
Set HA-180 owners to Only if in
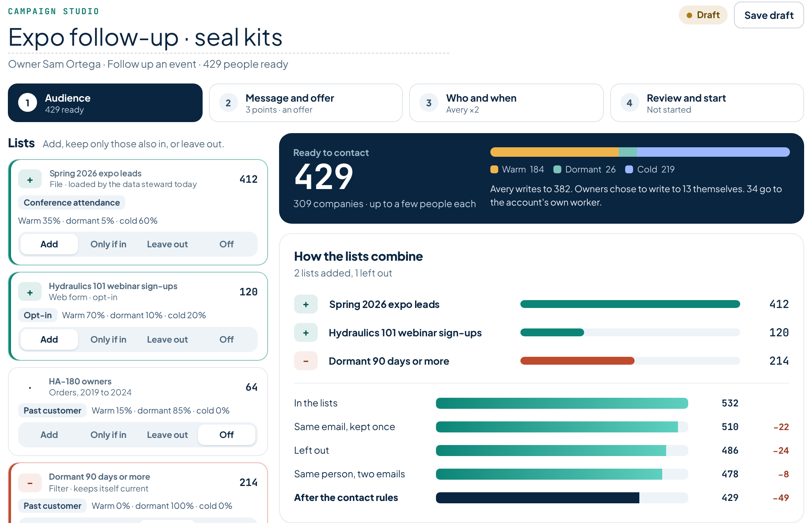point(108,435)
